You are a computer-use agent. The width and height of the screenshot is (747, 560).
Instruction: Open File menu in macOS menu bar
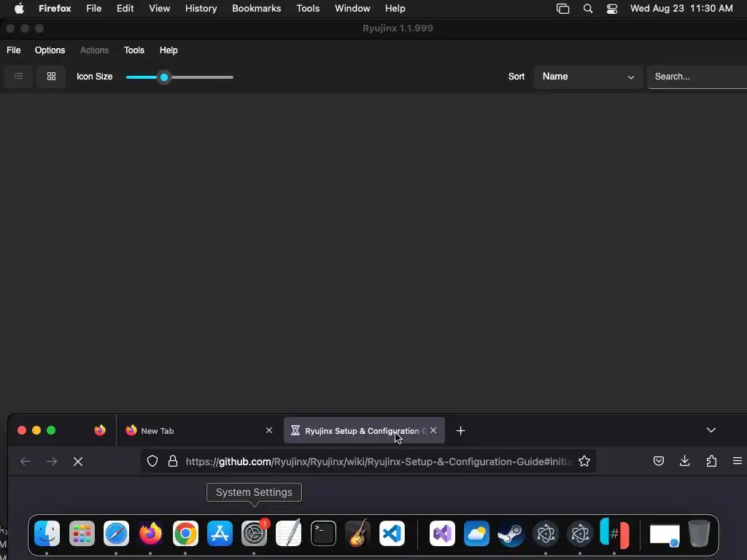94,9
